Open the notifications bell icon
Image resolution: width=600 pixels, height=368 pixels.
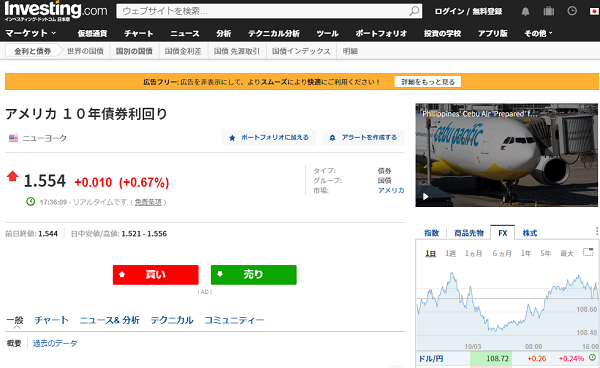[525, 11]
